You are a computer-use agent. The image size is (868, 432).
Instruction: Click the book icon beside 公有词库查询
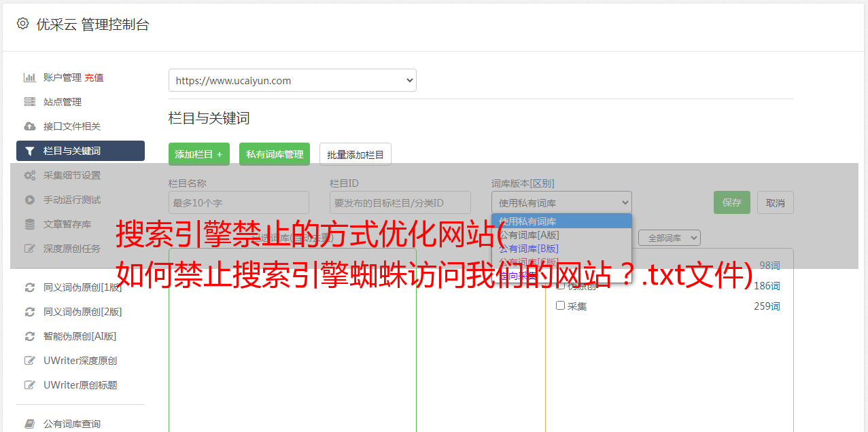tap(29, 424)
